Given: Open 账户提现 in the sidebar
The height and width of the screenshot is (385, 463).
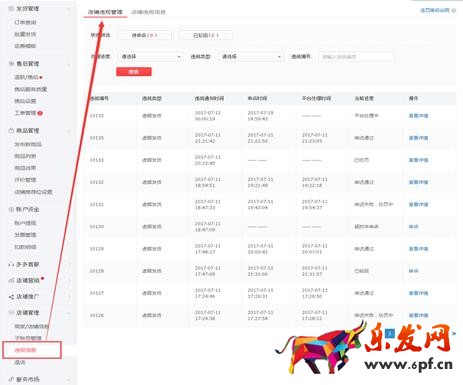Looking at the screenshot, I should click(25, 223).
